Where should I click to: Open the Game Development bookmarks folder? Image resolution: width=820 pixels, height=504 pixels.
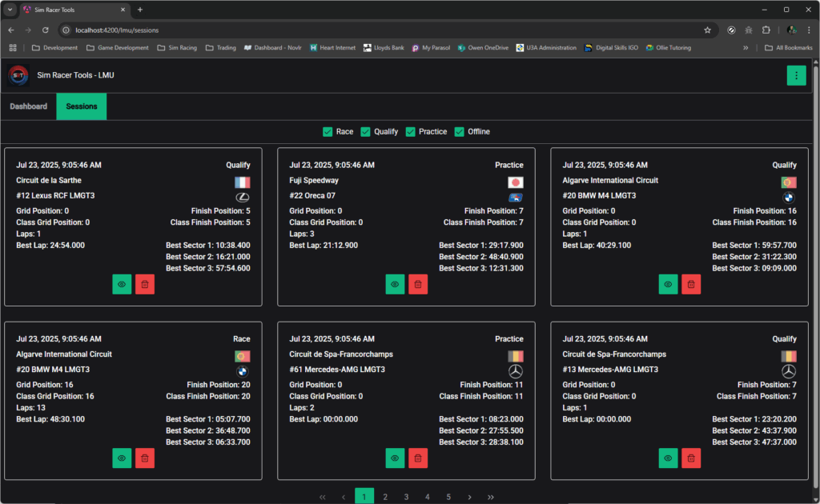point(118,47)
